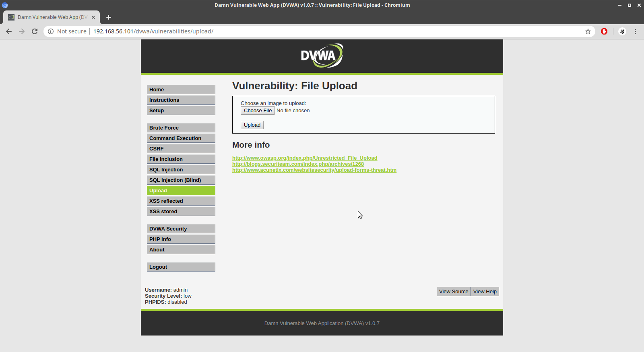Click the 'Choose an image to upload:' label
This screenshot has width=644, height=352.
(273, 103)
